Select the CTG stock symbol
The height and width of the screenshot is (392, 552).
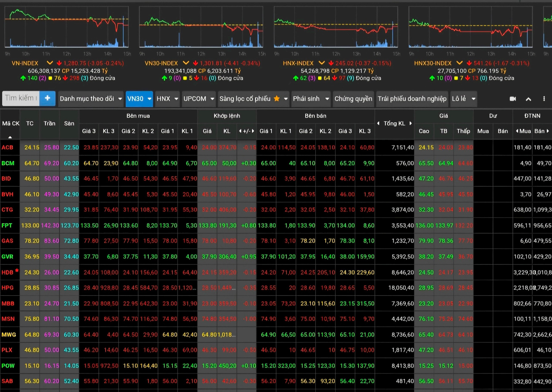pos(7,210)
